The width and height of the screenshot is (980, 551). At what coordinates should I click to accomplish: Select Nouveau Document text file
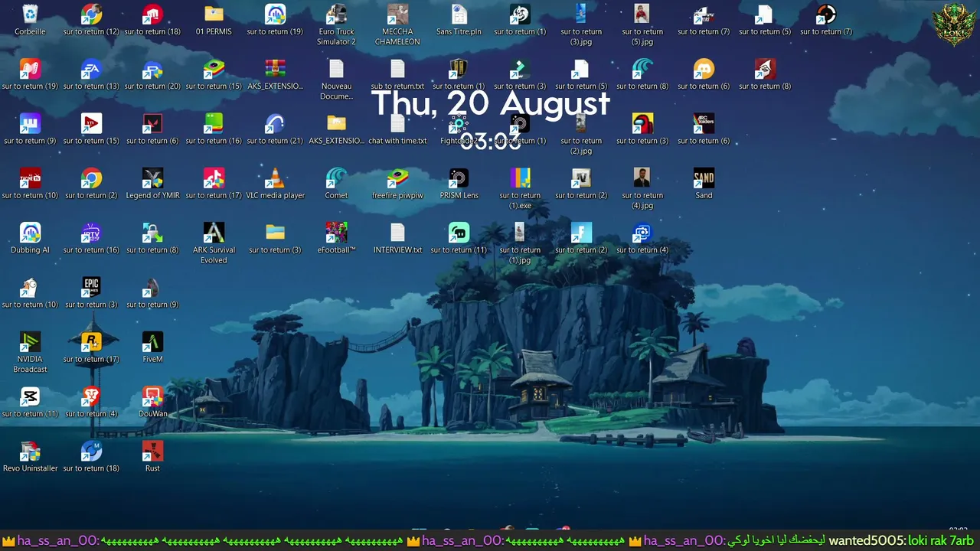click(x=336, y=80)
